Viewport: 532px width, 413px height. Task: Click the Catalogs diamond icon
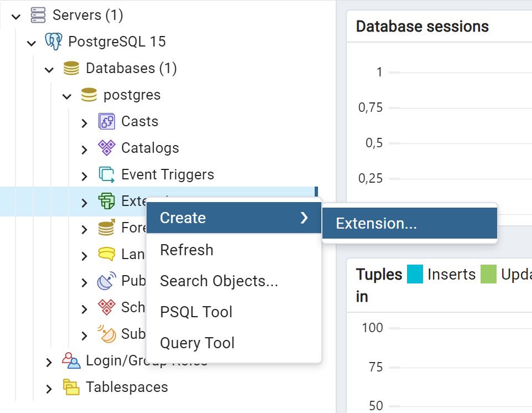coord(107,148)
